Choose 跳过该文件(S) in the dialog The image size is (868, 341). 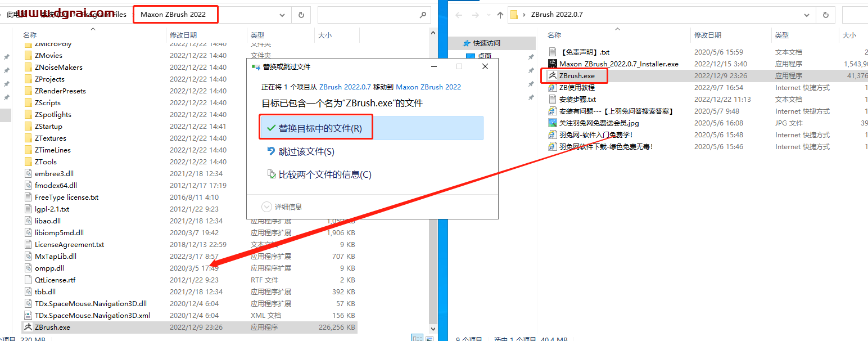306,151
